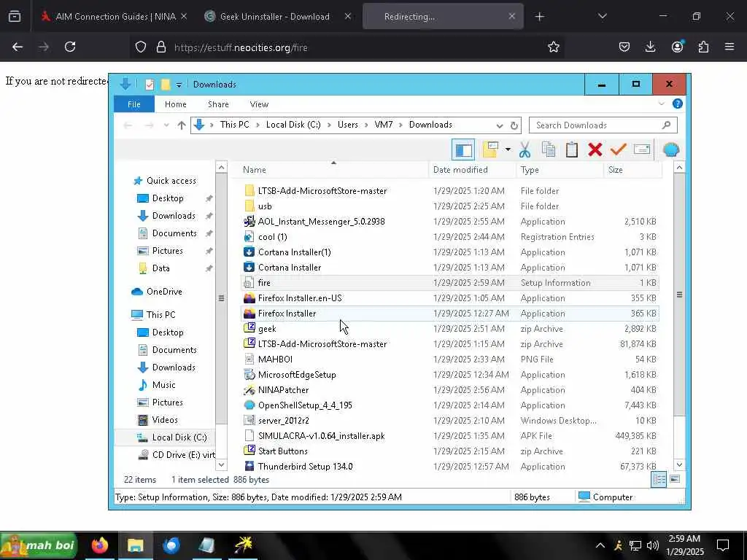Image resolution: width=747 pixels, height=560 pixels.
Task: Select the fire setup information file
Action: coord(449,283)
